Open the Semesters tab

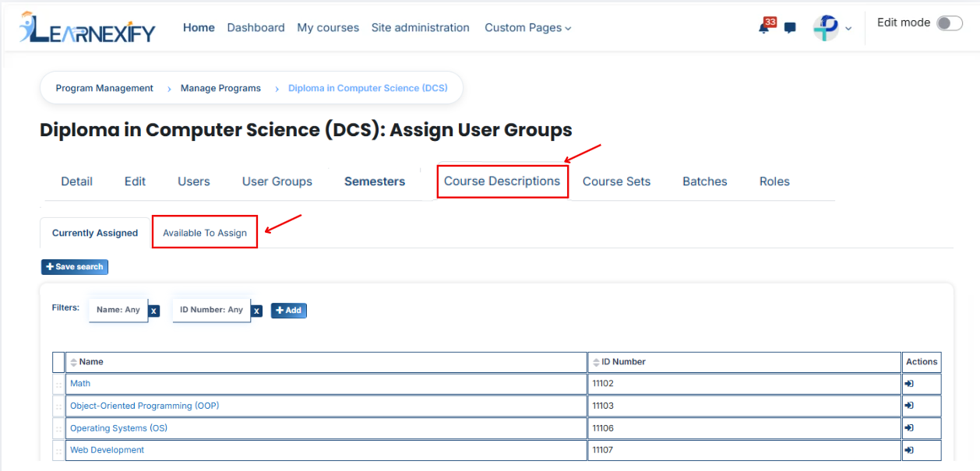tap(375, 181)
